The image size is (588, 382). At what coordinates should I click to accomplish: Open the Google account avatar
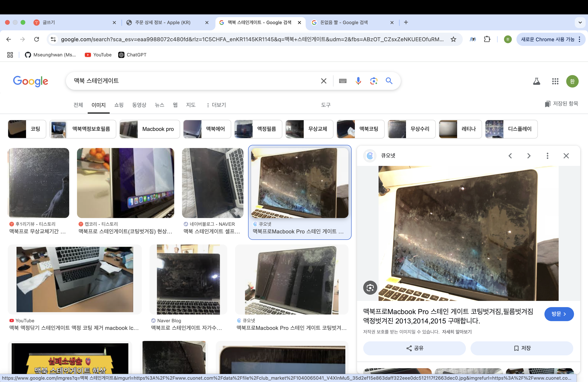click(572, 81)
